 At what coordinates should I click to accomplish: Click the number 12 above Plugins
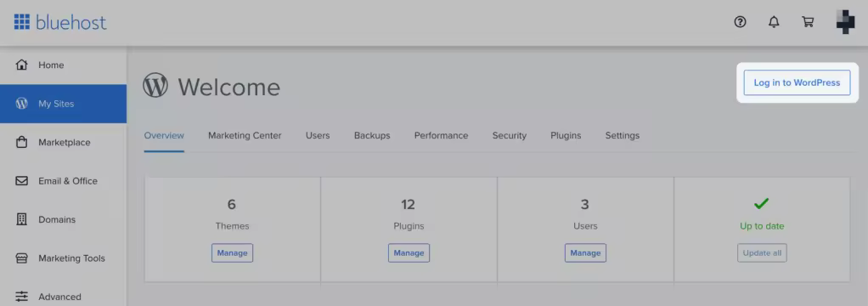coord(408,205)
